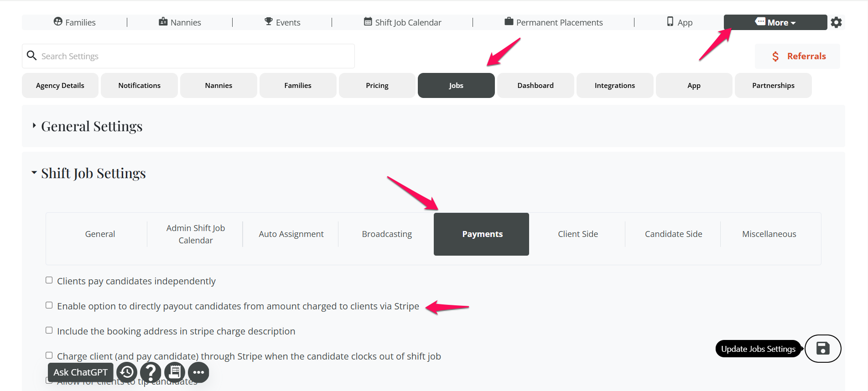The height and width of the screenshot is (391, 868).
Task: Open the notes document icon
Action: coord(175,372)
